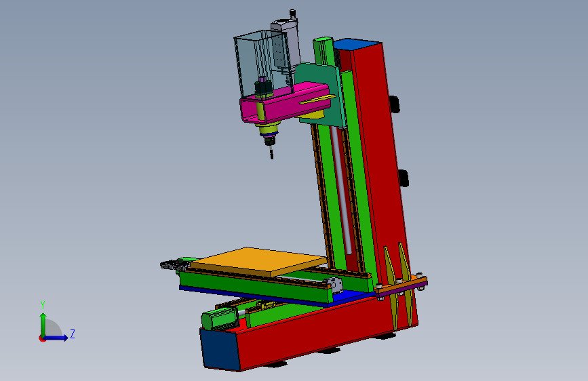The height and width of the screenshot is (381, 588).
Task: Select the gray motor atop the spindle head
Action: [286, 43]
